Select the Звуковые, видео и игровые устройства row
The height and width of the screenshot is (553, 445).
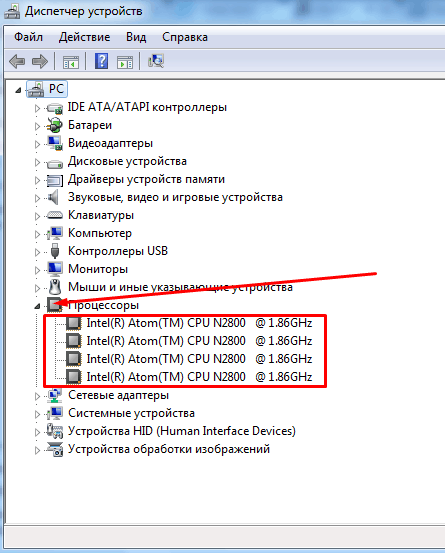tap(175, 197)
